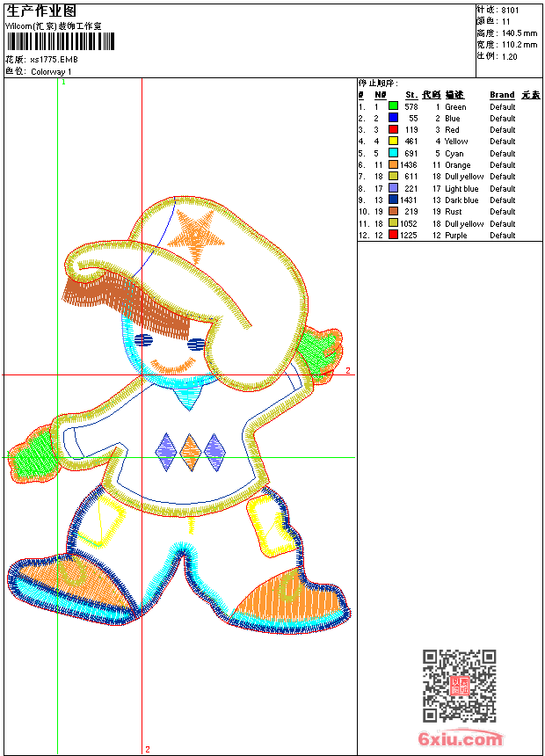Click the height value '140.5 mm'

[x=520, y=33]
